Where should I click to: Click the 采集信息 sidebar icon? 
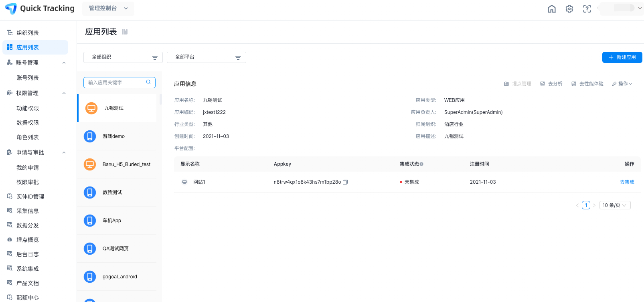coord(10,211)
